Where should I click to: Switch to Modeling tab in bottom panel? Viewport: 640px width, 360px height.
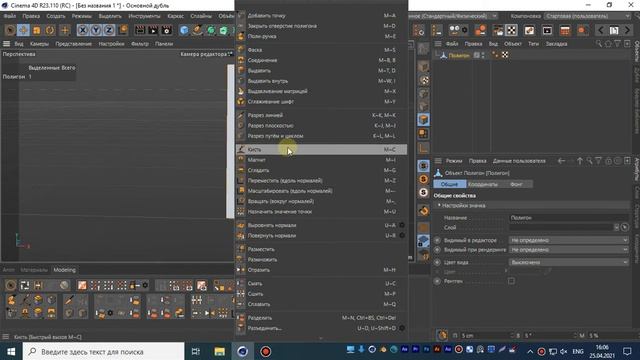tap(64, 270)
